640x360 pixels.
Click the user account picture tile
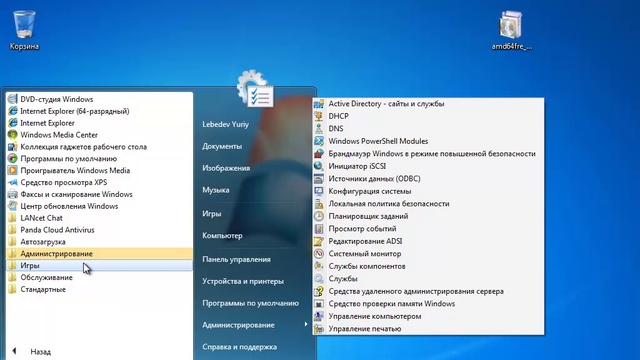(x=256, y=89)
